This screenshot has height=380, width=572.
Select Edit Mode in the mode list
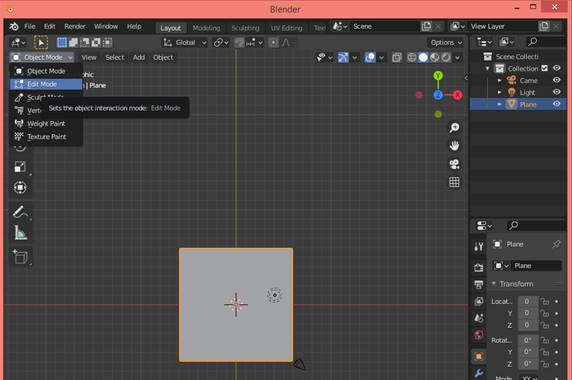tap(46, 84)
